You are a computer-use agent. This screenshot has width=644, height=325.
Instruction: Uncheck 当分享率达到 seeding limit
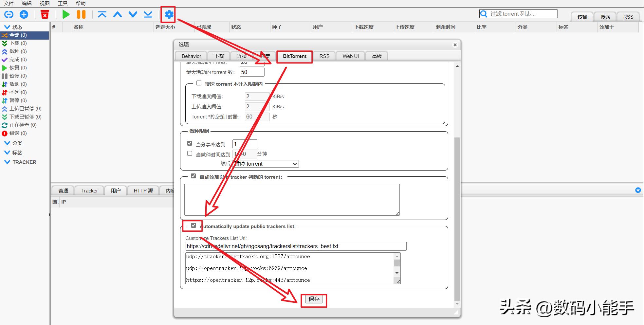pyautogui.click(x=190, y=143)
